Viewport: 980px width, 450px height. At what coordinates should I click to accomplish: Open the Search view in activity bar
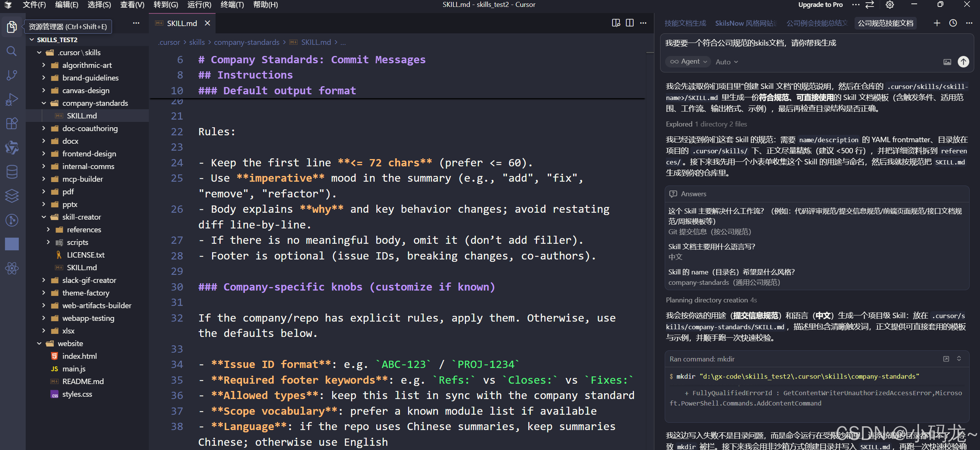tap(12, 51)
